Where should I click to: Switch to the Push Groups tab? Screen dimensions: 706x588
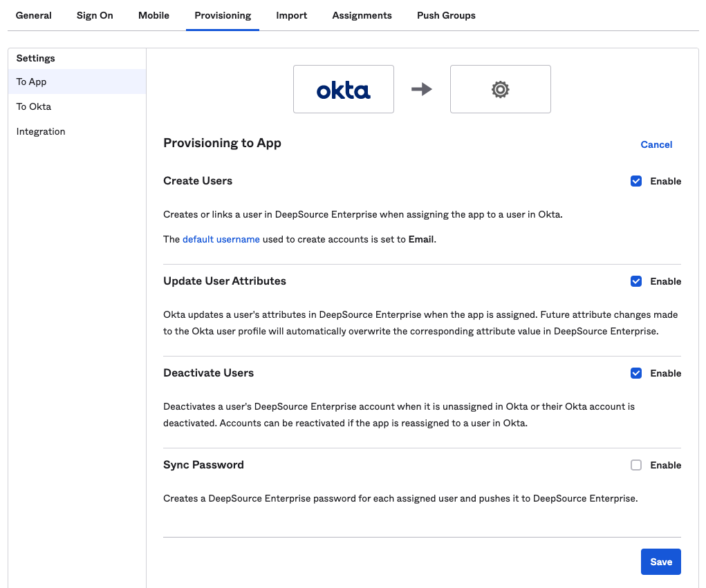pyautogui.click(x=446, y=15)
